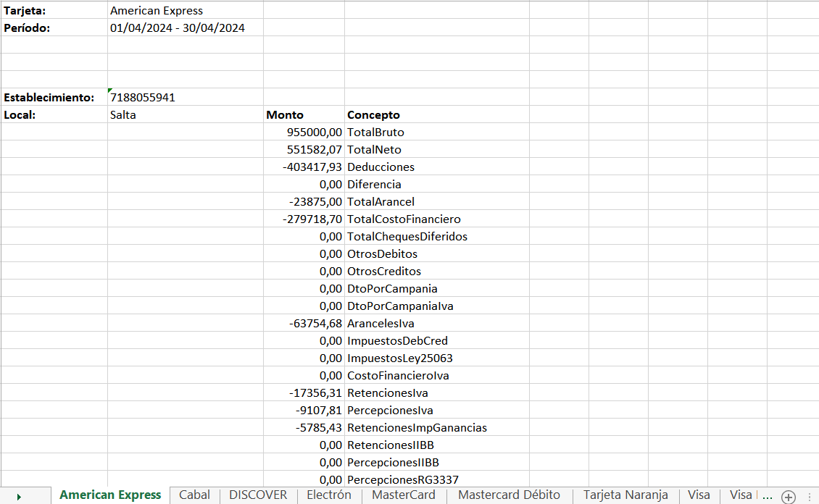The image size is (819, 504).
Task: Select the Deducciones cell
Action: tap(436, 167)
